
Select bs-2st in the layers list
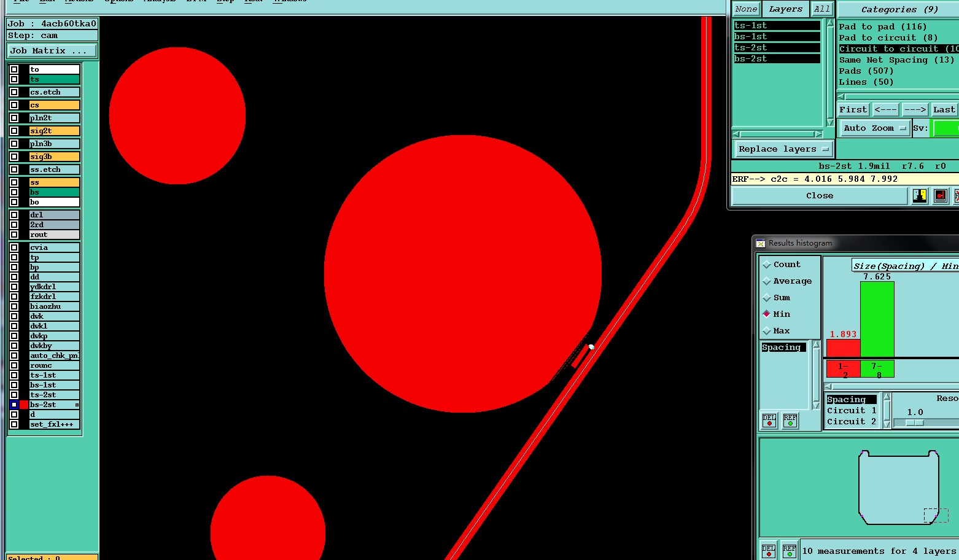point(777,59)
